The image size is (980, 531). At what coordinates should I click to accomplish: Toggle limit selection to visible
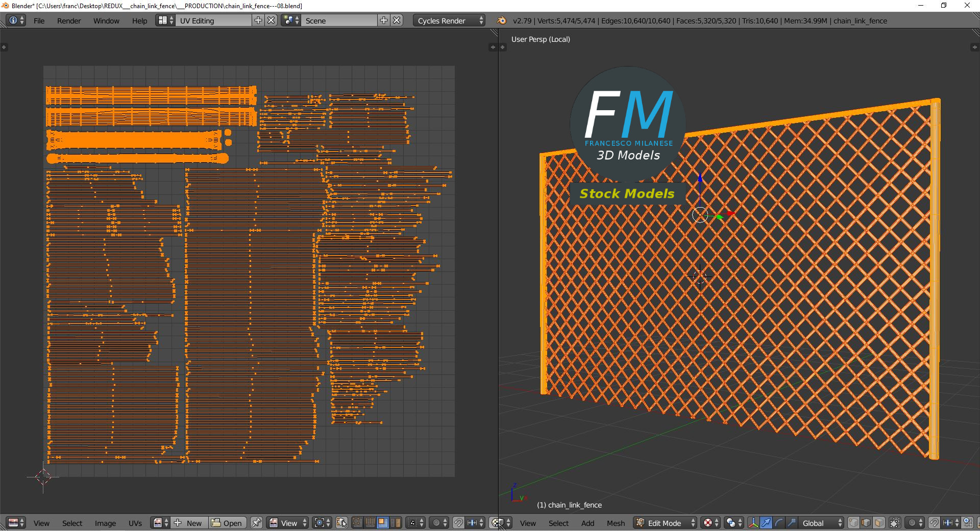pos(895,523)
